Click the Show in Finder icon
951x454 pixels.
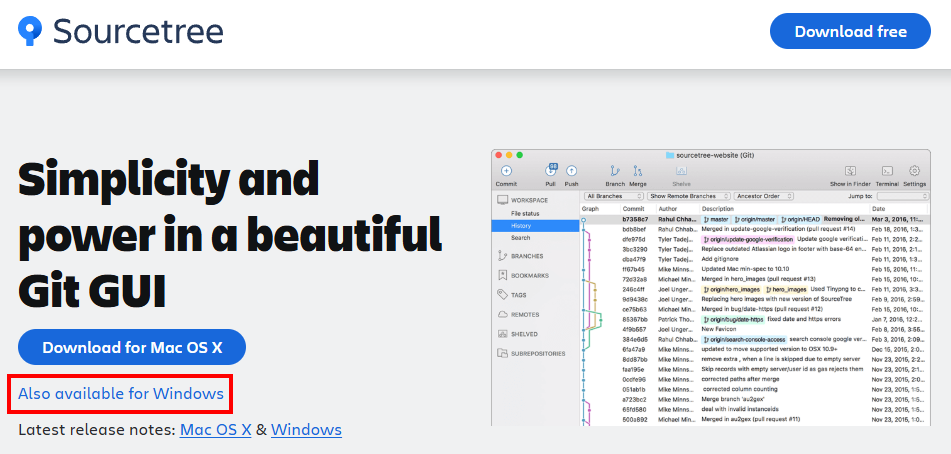[x=850, y=172]
